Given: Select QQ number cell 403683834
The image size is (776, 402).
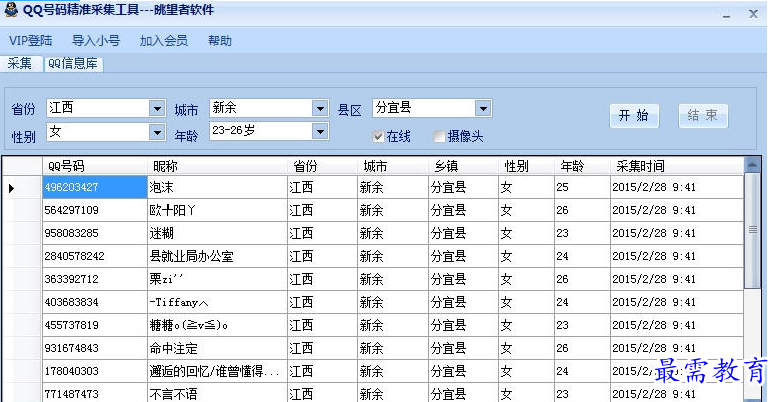Looking at the screenshot, I should [x=95, y=302].
